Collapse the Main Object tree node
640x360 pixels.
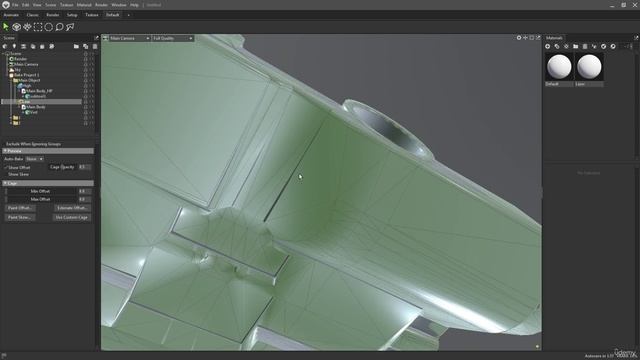(x=11, y=80)
